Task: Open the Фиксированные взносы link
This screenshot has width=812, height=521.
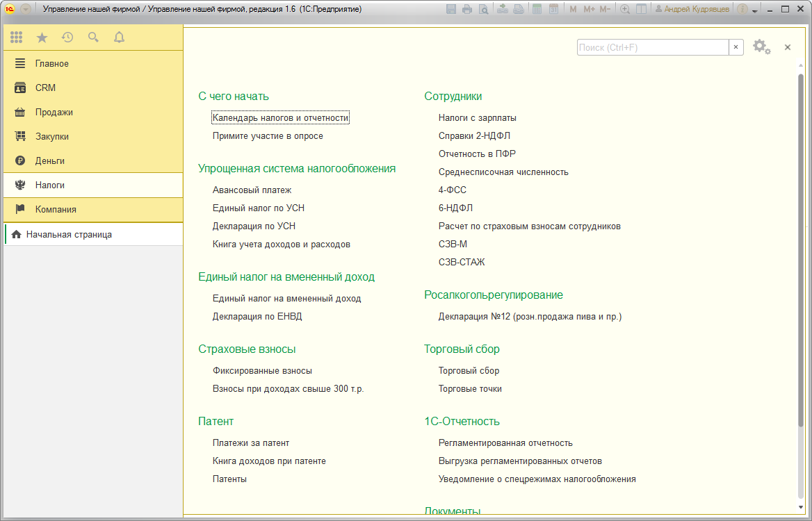Action: [262, 370]
